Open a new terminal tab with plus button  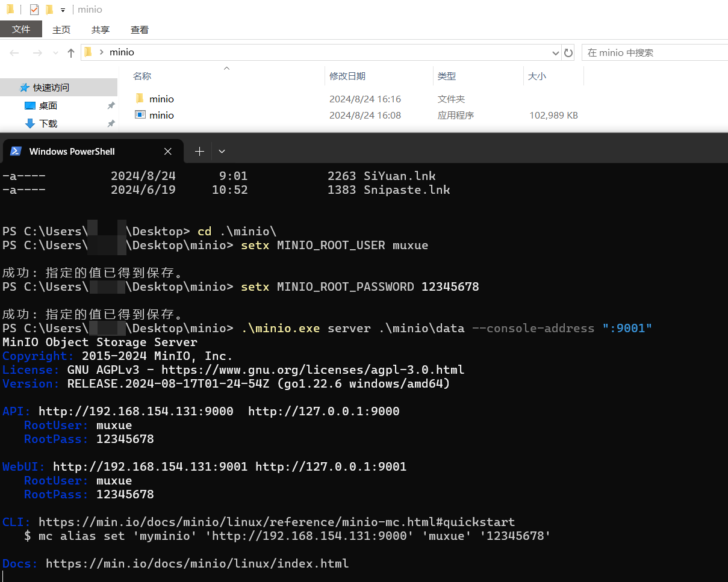coord(199,151)
